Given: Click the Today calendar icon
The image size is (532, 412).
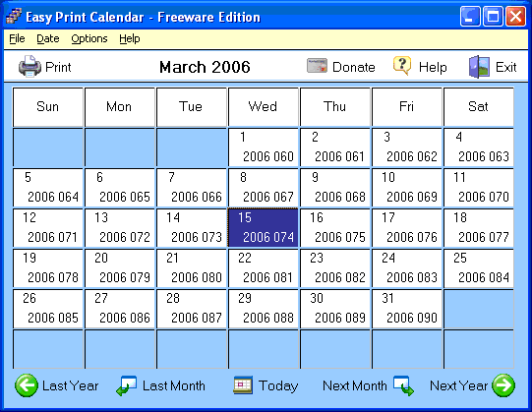Looking at the screenshot, I should tap(243, 385).
